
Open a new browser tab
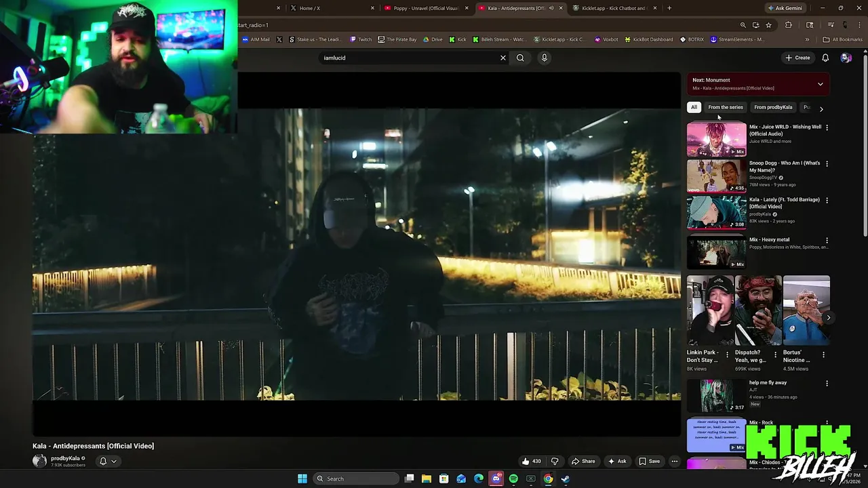point(669,8)
